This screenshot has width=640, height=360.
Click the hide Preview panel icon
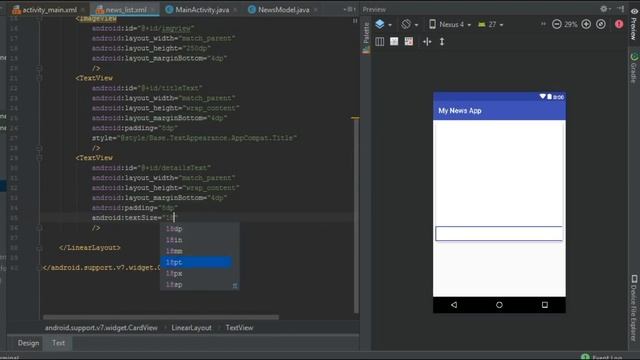[x=620, y=9]
